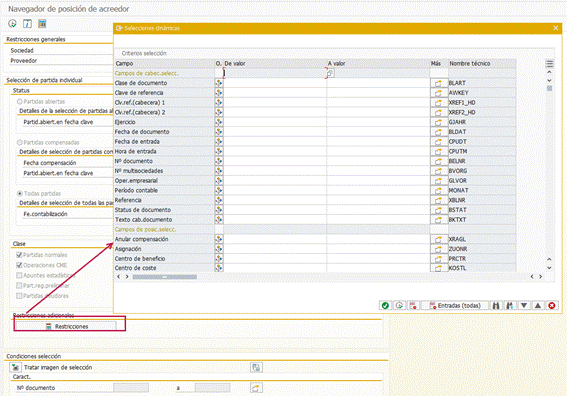Click the Centro de beneficio row label
The height and width of the screenshot is (396, 567).
point(140,259)
